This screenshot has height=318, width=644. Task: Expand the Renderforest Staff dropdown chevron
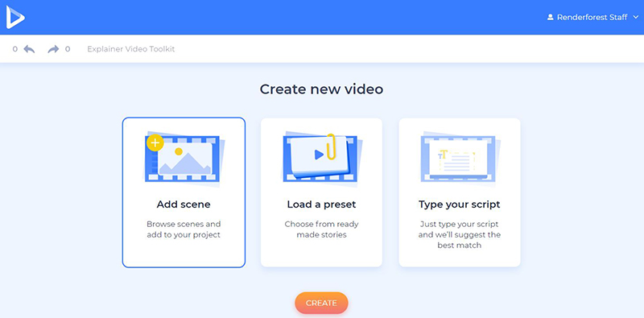coord(636,17)
